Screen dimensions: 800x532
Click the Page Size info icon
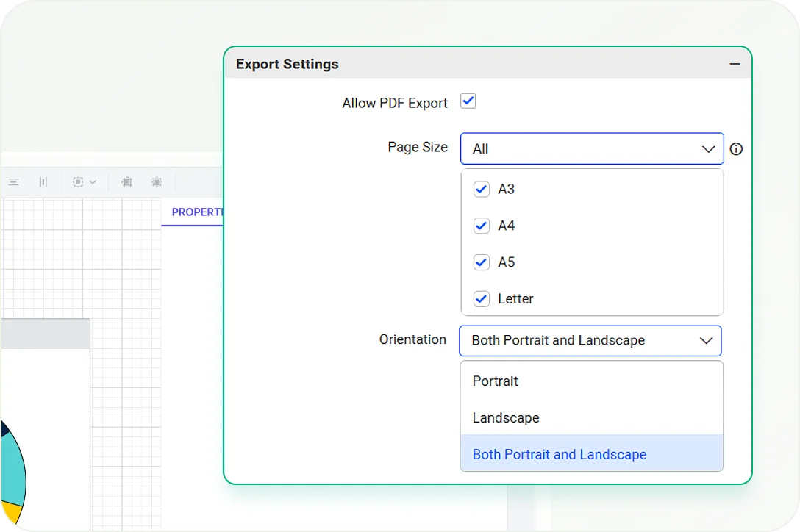point(736,149)
